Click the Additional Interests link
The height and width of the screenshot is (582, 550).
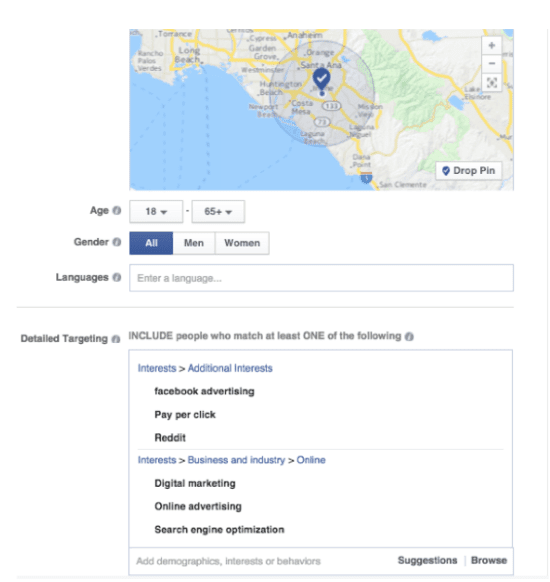230,368
